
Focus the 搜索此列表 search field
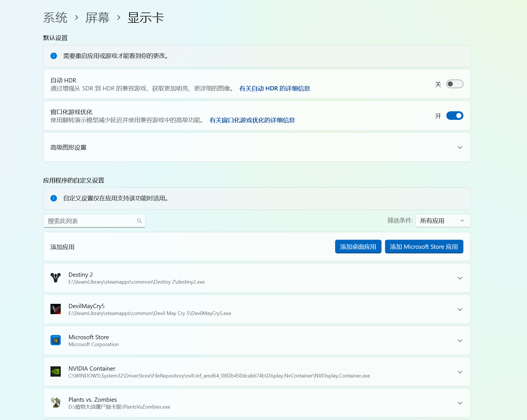(x=91, y=221)
